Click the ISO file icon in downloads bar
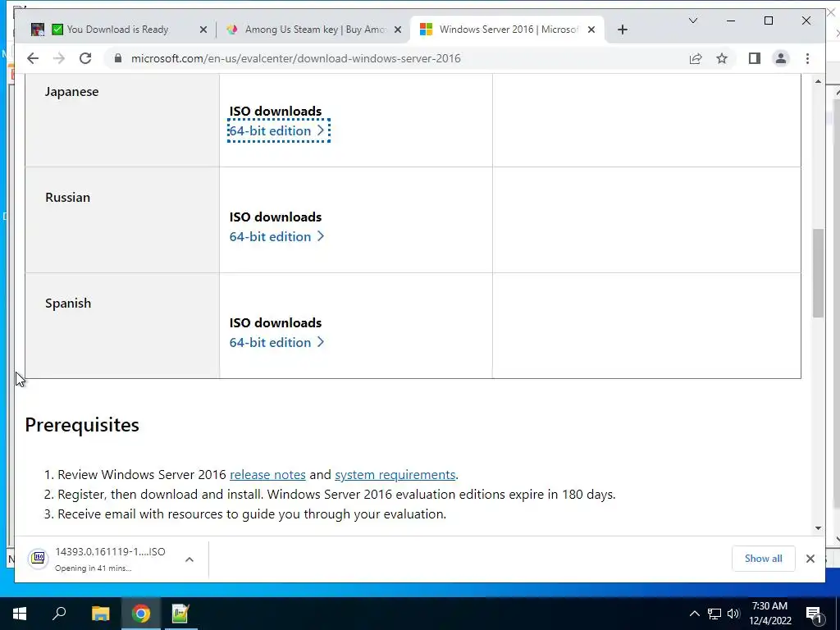Screen dimensions: 840x630 click(38, 559)
